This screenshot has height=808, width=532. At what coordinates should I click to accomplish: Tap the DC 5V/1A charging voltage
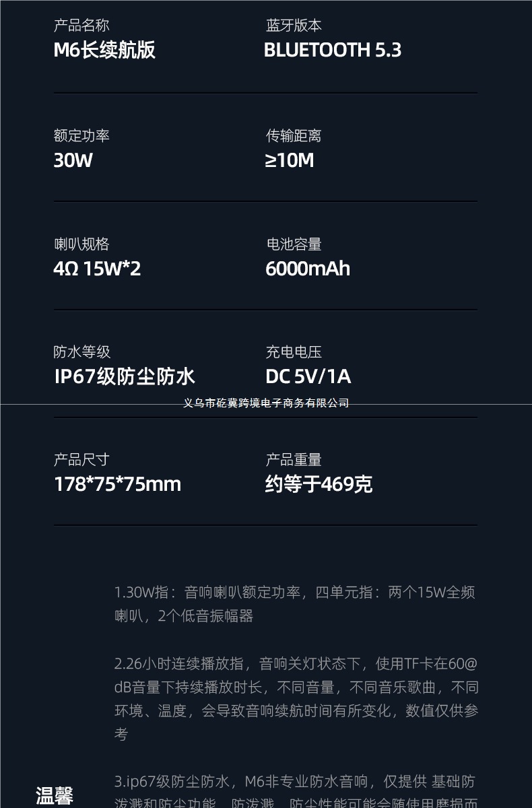(308, 376)
